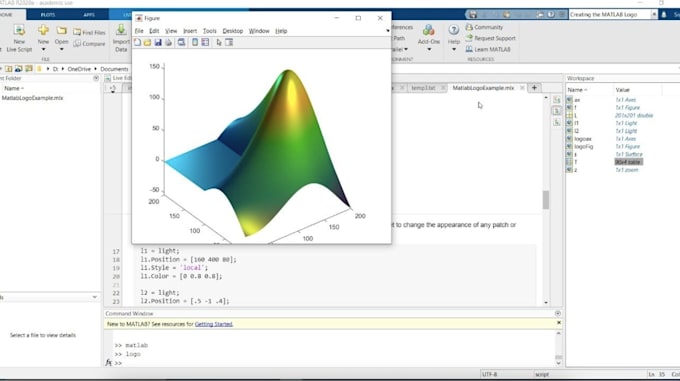Select the Edit Plot arrow tool

219,42
